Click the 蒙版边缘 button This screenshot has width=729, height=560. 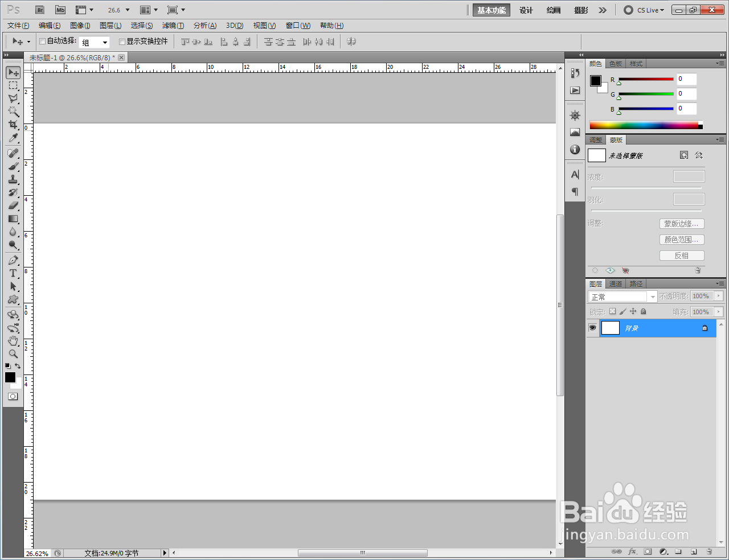[682, 224]
